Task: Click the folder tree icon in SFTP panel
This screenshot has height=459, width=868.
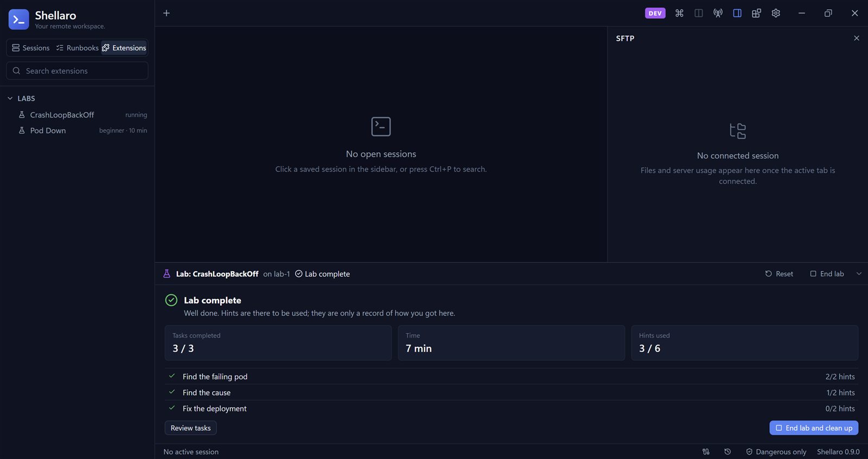Action: pos(738,131)
